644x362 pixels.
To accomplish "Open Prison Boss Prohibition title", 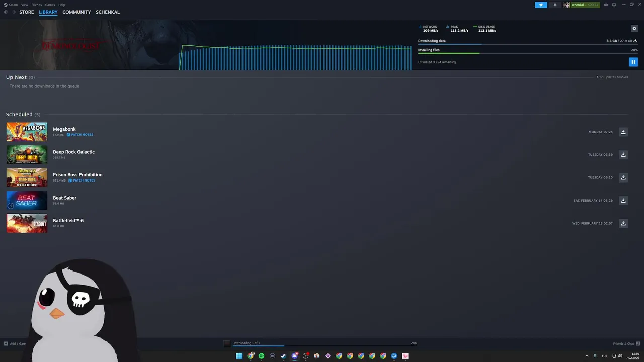I will coord(77,175).
